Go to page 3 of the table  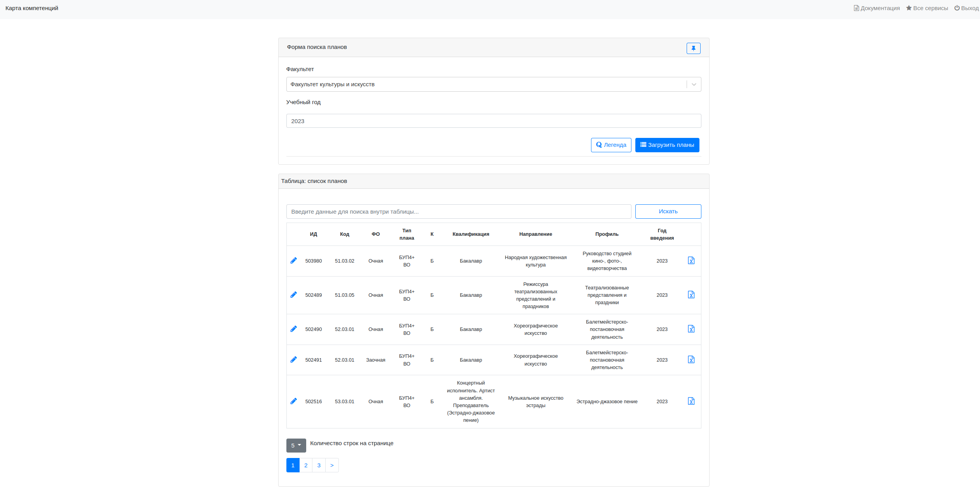(x=319, y=465)
